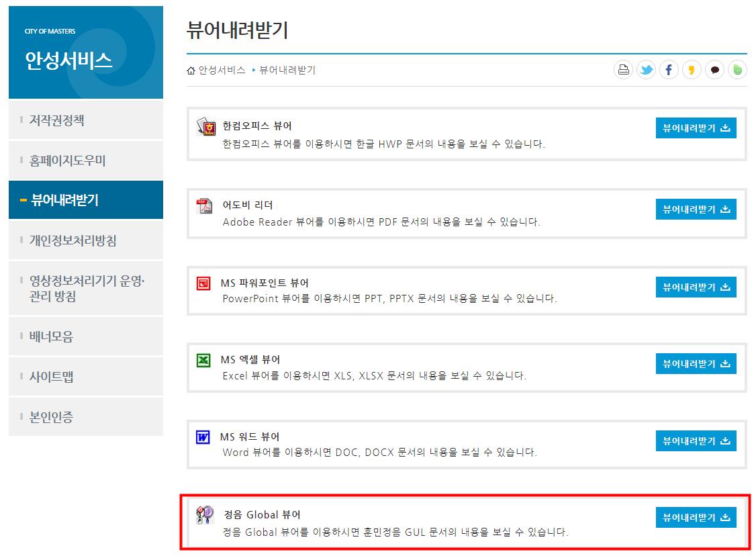This screenshot has width=756, height=556.
Task: Click the Adobe Reader PDF icon
Action: [x=204, y=206]
